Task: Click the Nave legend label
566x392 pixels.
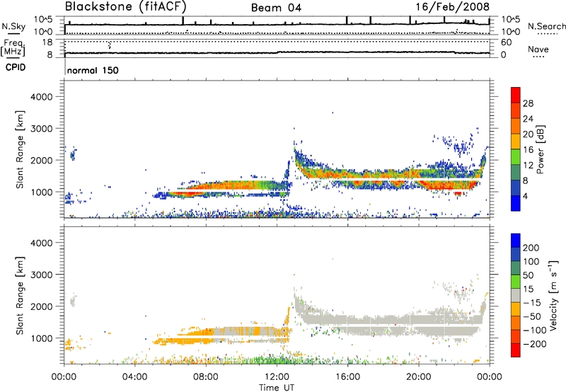Action: pos(538,50)
